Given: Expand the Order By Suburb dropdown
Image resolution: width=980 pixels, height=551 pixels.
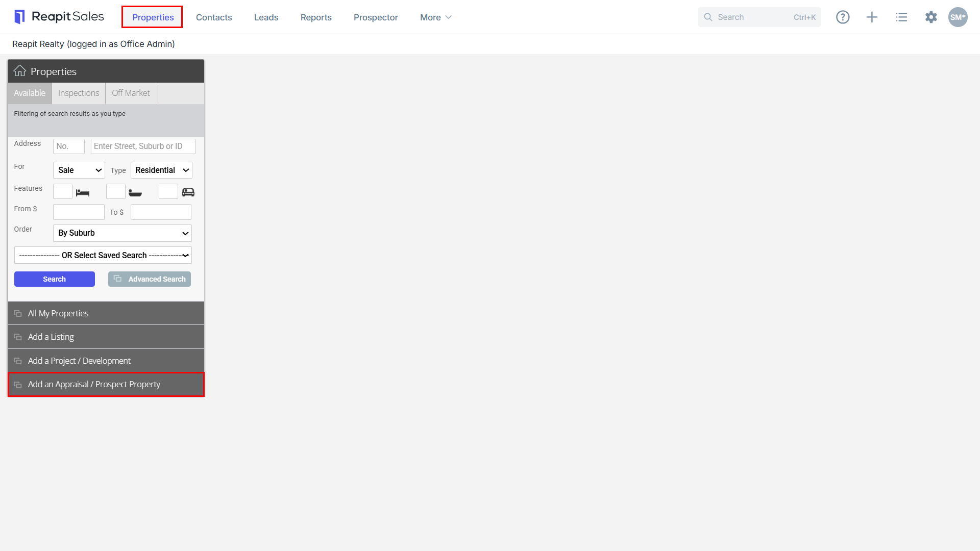Looking at the screenshot, I should pyautogui.click(x=122, y=233).
